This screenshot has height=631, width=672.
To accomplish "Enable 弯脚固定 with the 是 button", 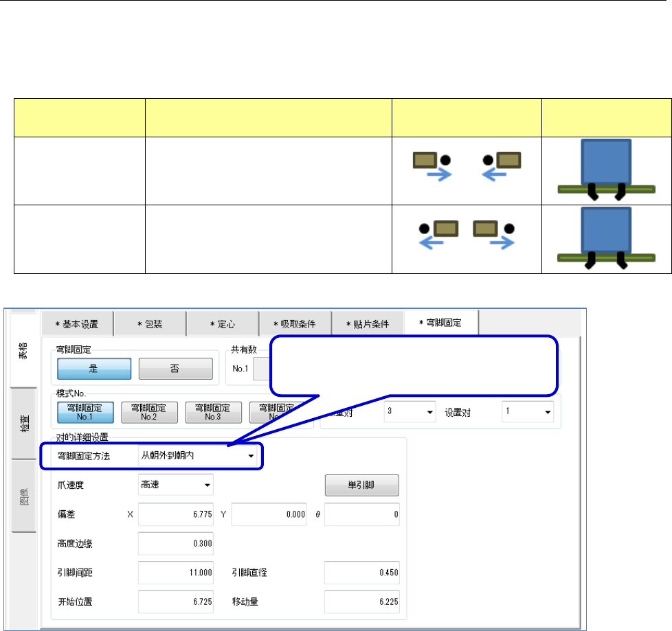I will click(94, 369).
